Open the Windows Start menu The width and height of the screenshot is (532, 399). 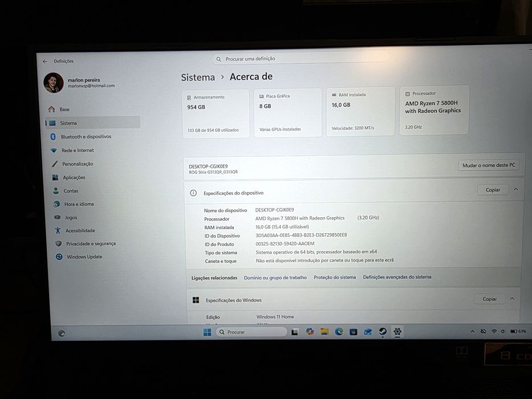coord(207,332)
